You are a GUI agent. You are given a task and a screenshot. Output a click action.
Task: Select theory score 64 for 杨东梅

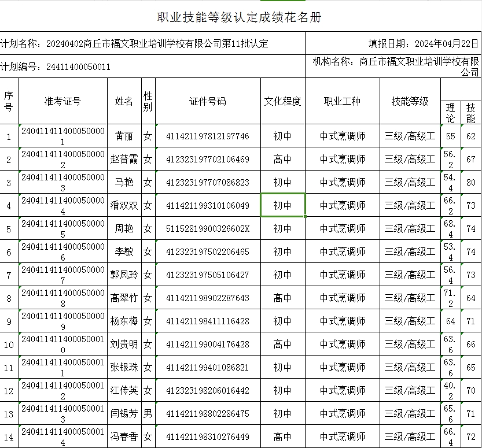451,321
